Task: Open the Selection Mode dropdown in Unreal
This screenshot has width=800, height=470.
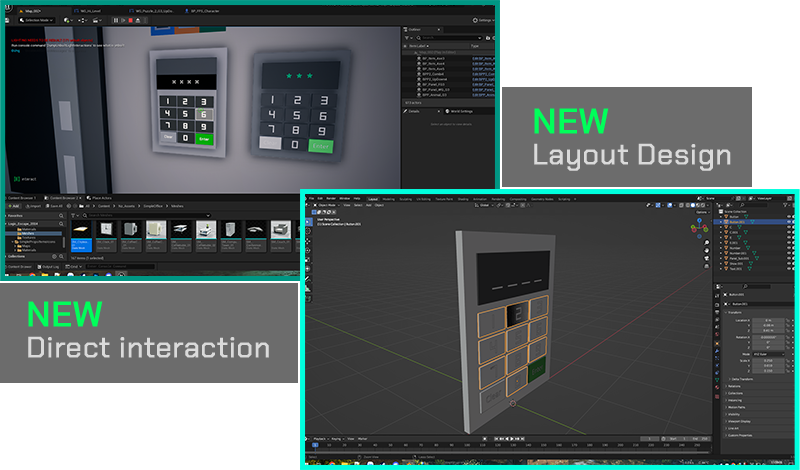Action: (36, 20)
